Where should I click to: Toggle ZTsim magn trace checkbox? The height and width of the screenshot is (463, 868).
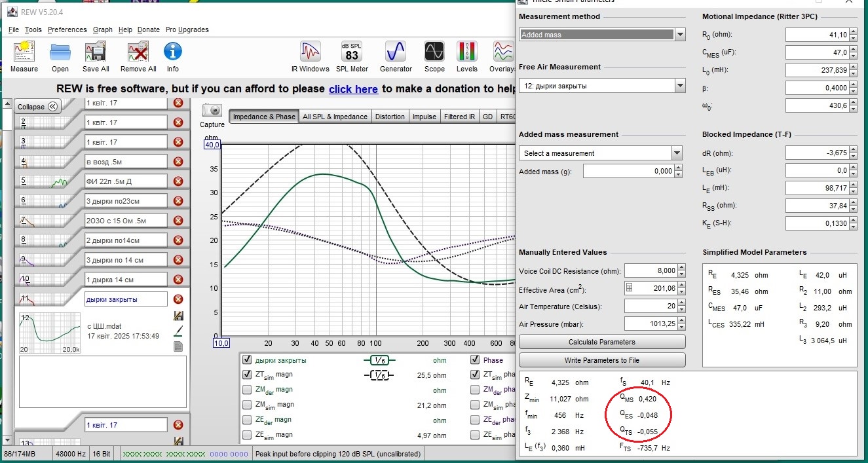coord(247,375)
